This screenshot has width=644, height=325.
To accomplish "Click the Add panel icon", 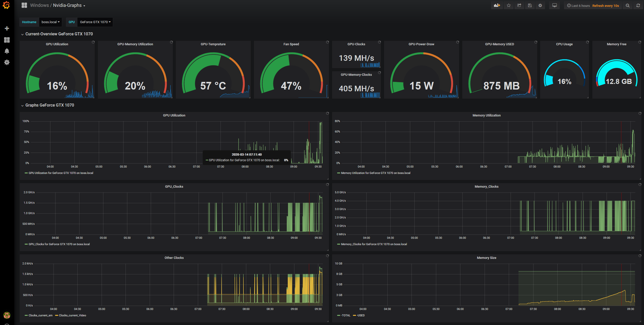I will 497,5.
